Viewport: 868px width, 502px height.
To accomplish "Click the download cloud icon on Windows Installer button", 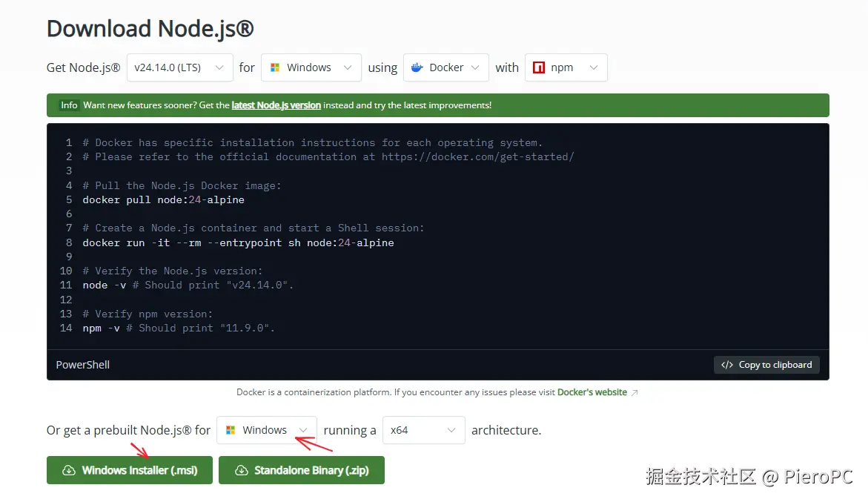I will 69,470.
